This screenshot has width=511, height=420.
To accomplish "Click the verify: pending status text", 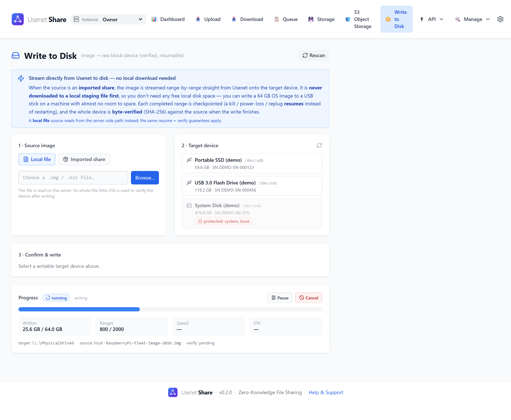I will tap(200, 343).
